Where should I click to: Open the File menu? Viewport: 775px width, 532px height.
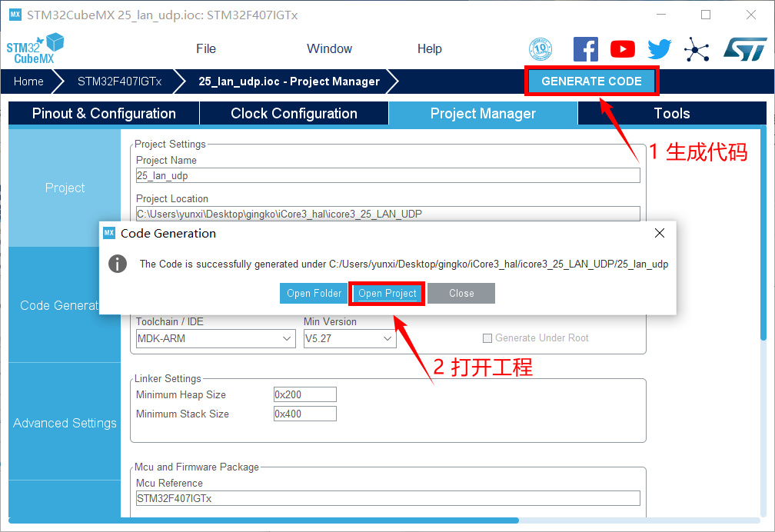pyautogui.click(x=206, y=48)
